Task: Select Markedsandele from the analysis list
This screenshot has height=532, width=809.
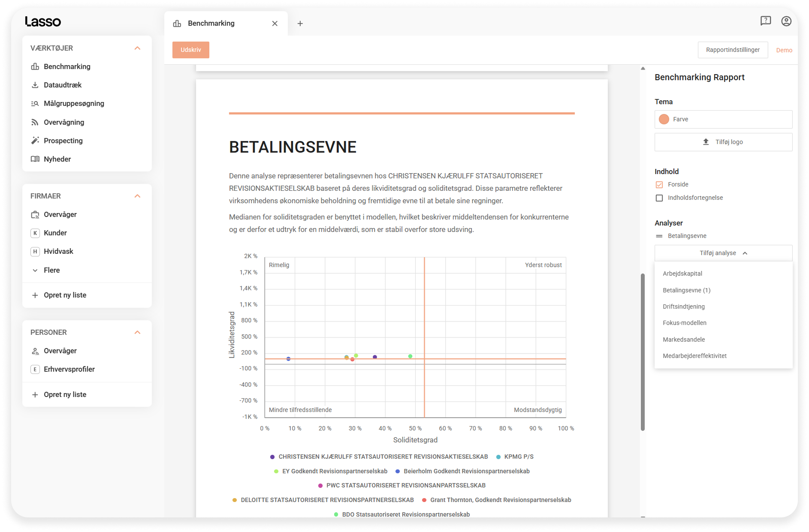Action: point(684,340)
